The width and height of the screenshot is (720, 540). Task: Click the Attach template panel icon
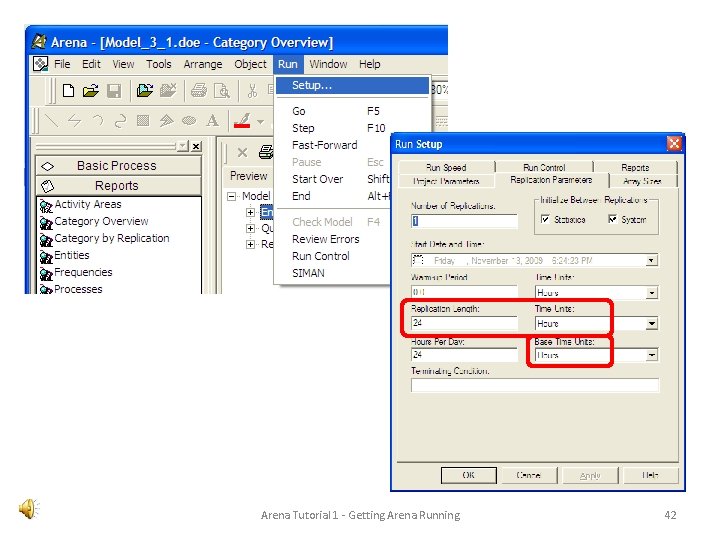[x=145, y=90]
